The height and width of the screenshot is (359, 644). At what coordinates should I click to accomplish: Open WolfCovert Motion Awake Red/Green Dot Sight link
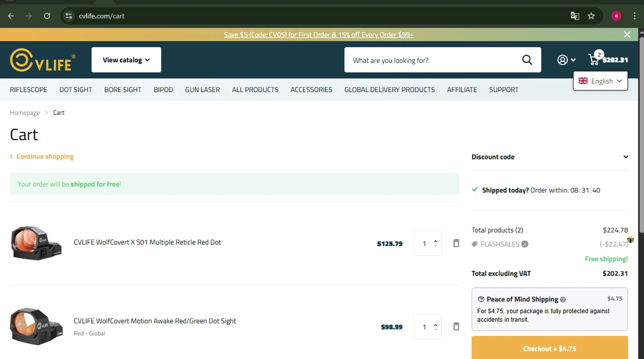pos(155,321)
